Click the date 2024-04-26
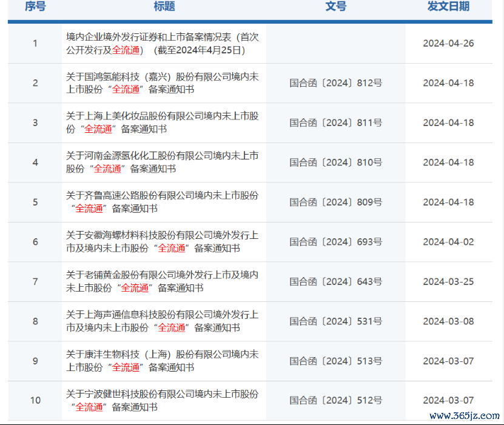 point(448,44)
